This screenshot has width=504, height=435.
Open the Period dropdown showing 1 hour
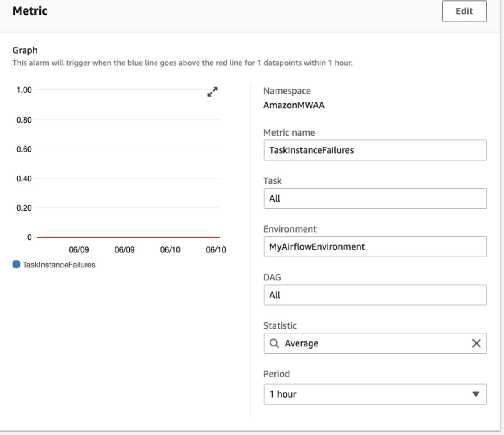[370, 394]
